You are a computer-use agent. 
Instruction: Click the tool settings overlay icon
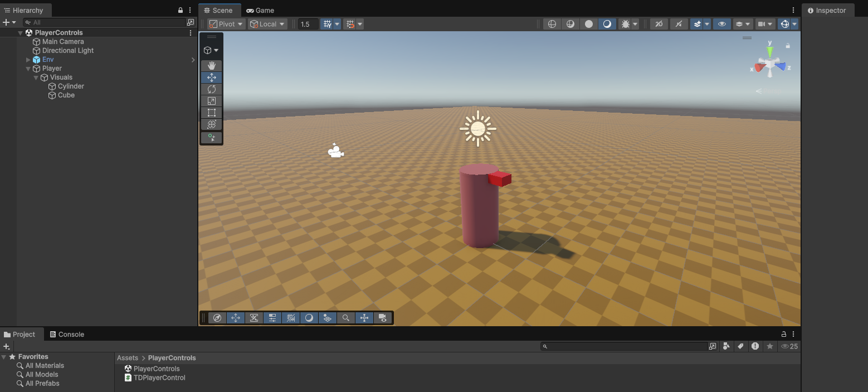tap(272, 318)
